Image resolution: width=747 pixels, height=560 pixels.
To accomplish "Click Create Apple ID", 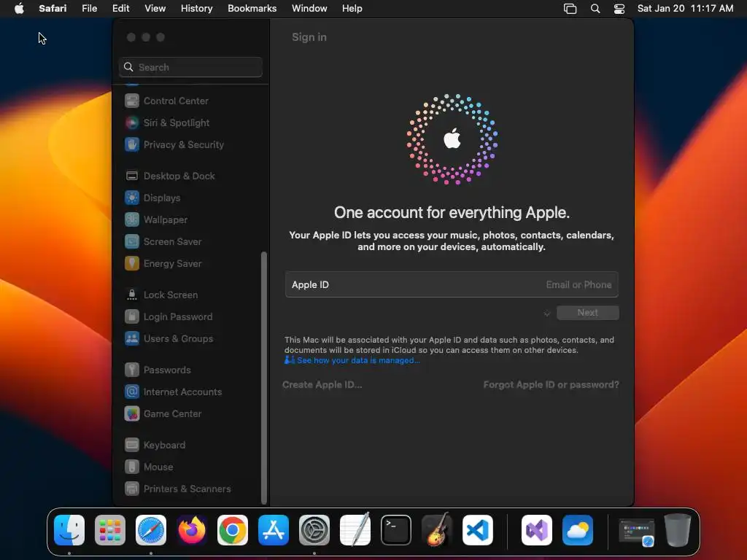I will click(x=322, y=384).
